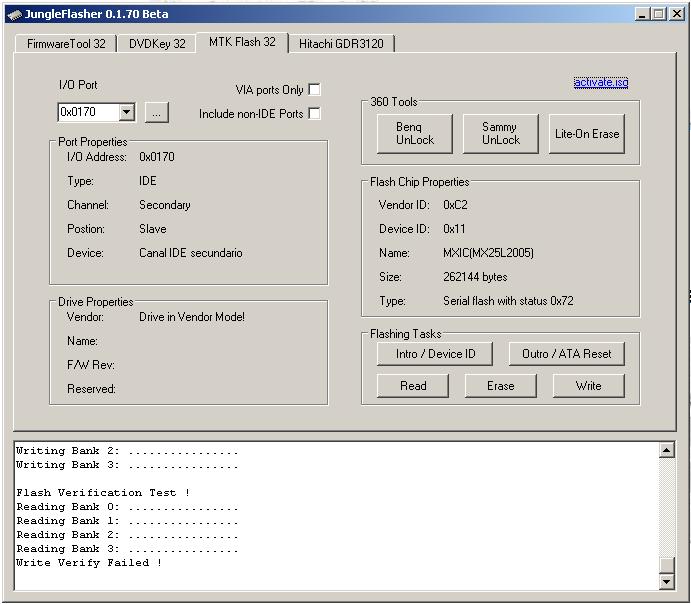The height and width of the screenshot is (604, 691).
Task: Click the 'Reserved:' label in Drive Properties
Action: 91,389
